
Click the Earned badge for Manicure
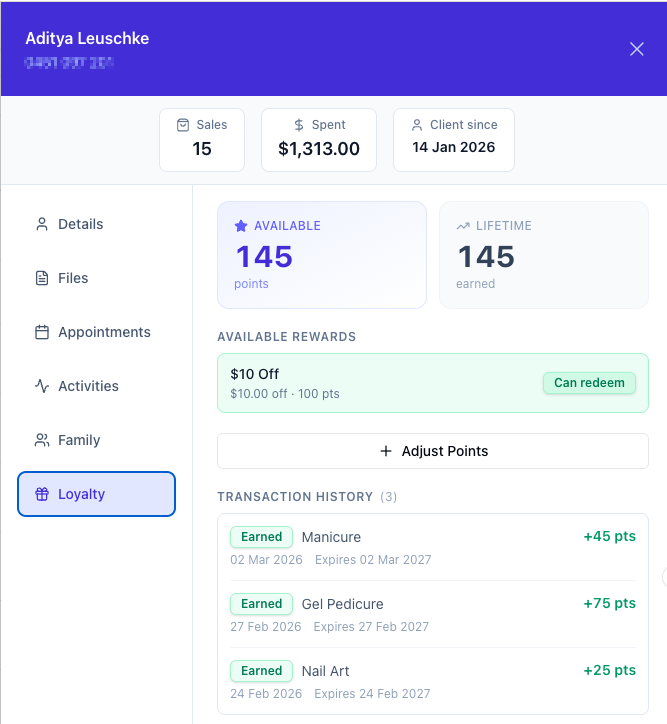[x=261, y=537]
